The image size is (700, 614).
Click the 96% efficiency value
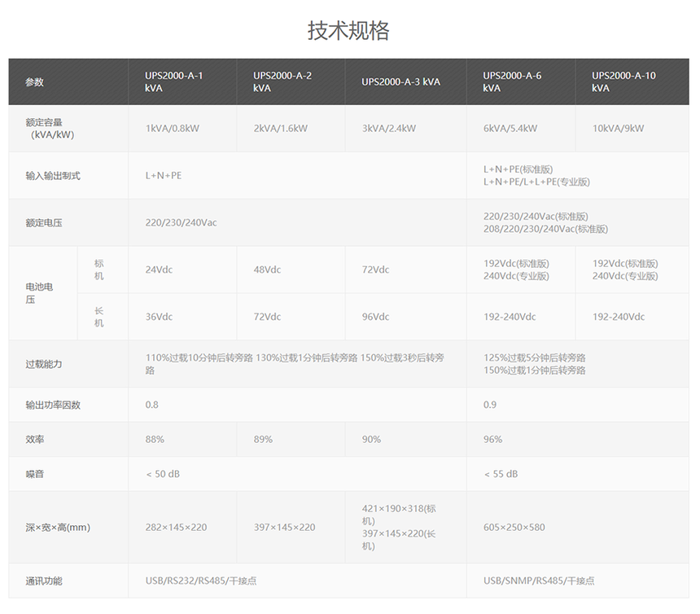pos(492,440)
